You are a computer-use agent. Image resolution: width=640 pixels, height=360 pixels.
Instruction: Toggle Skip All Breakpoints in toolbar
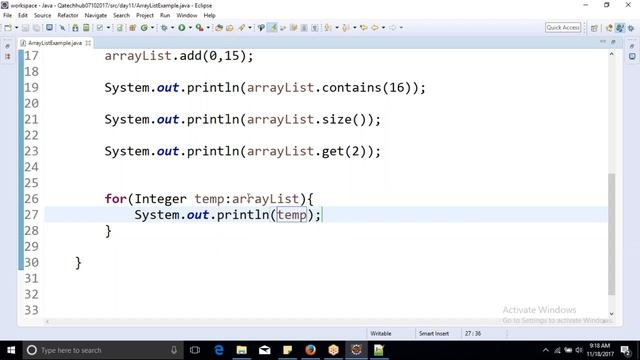62,28
